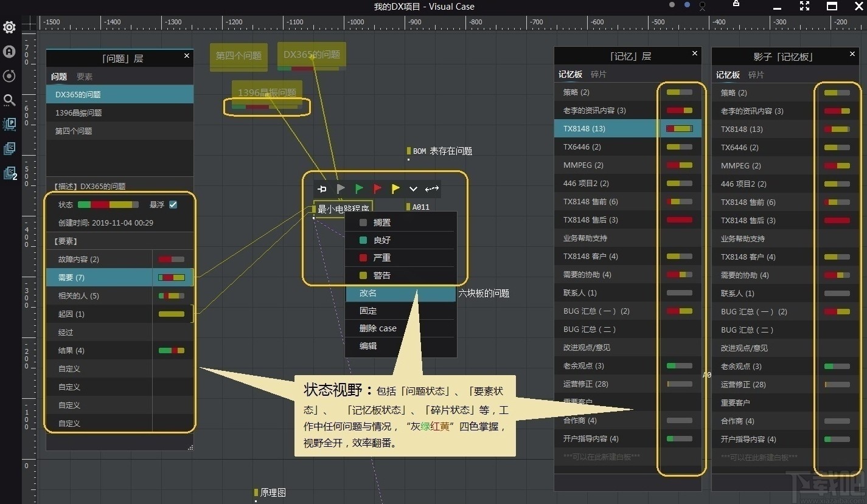Click the dashed double-arrow link icon
Screen dimensions: 867x504
432,189
